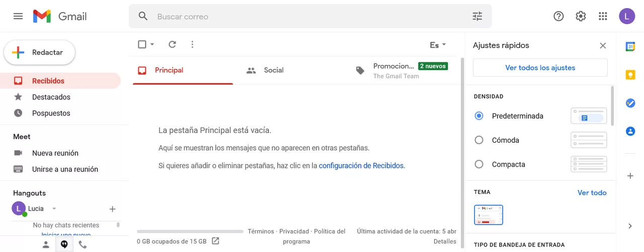Click Nueva reunión in Meet
The image size is (644, 252).
tap(55, 153)
